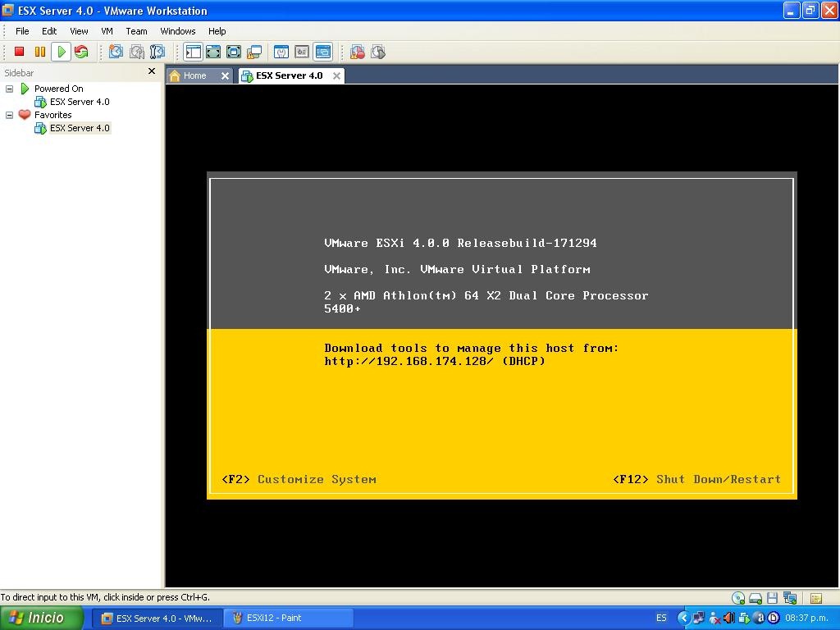
Task: Close the Home tab
Action: pos(225,76)
